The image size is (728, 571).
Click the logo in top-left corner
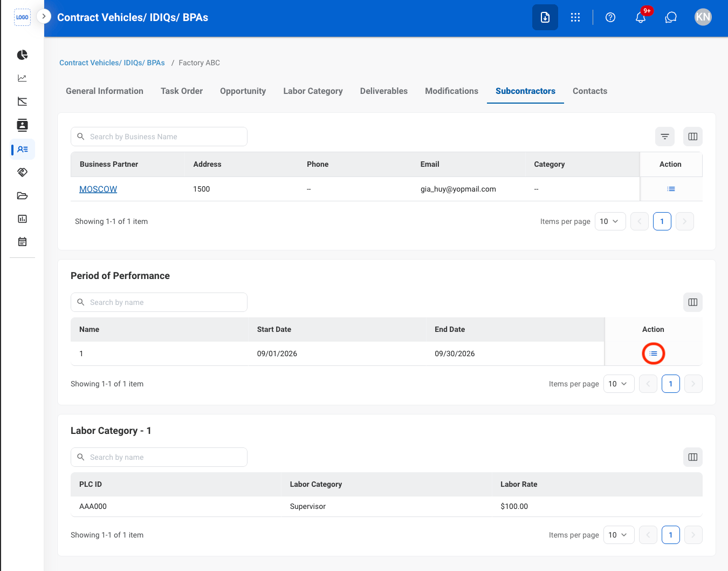(22, 17)
